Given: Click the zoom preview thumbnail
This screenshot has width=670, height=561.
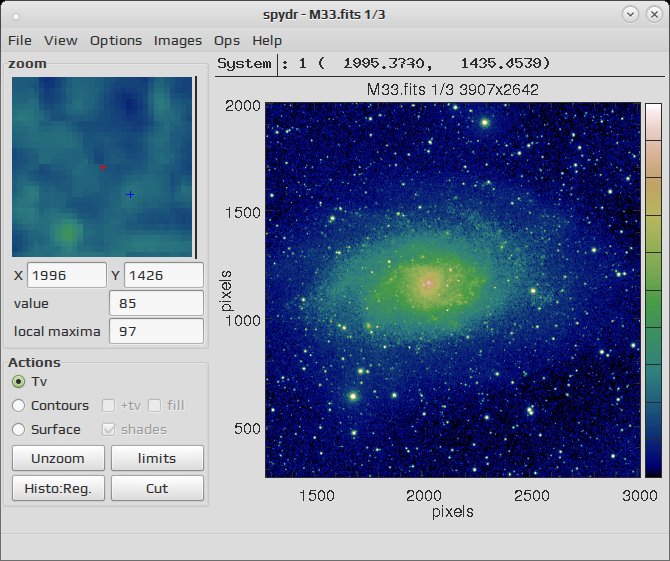Looking at the screenshot, I should 102,167.
